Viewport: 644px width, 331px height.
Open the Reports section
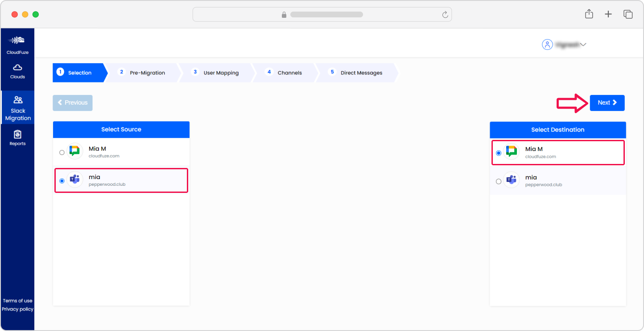18,138
